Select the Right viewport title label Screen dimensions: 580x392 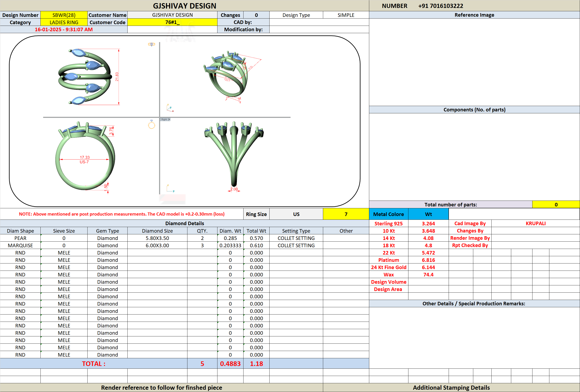click(x=164, y=119)
